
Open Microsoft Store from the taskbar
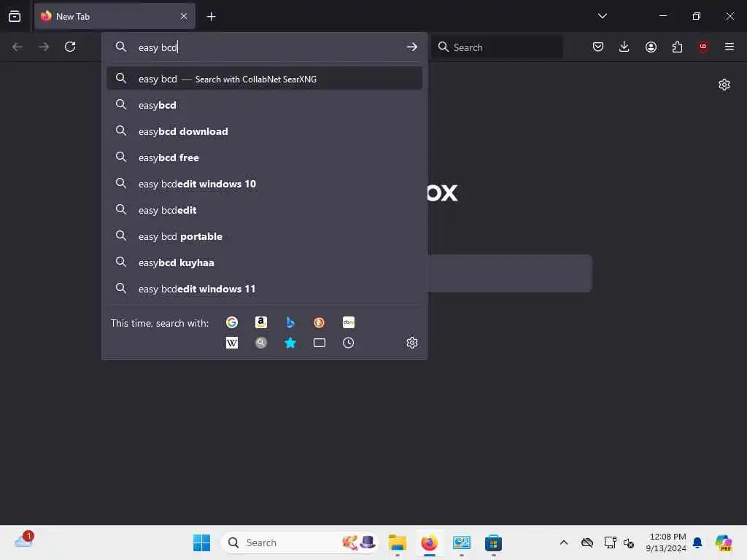493,542
